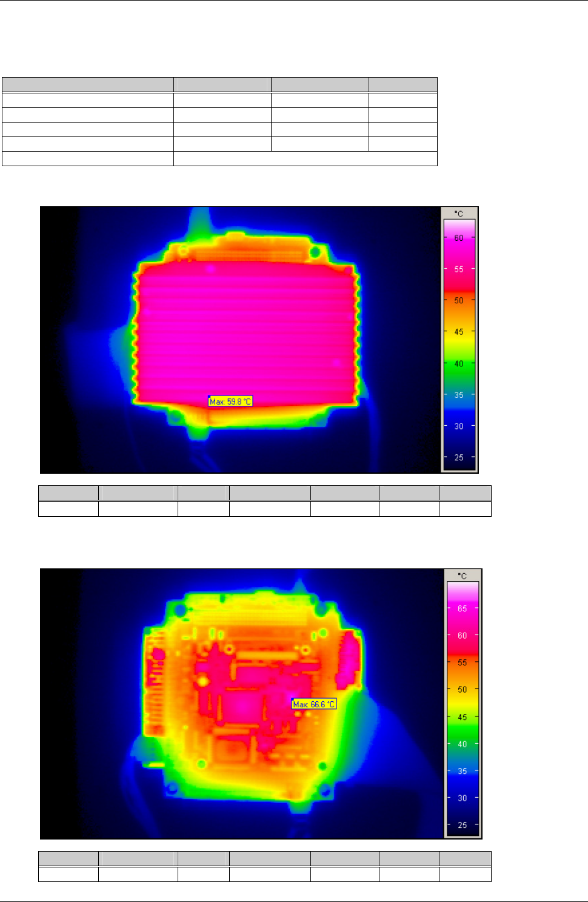Click the '45' tick on the 59.8 °C image scale
588x902 pixels.
click(x=459, y=332)
